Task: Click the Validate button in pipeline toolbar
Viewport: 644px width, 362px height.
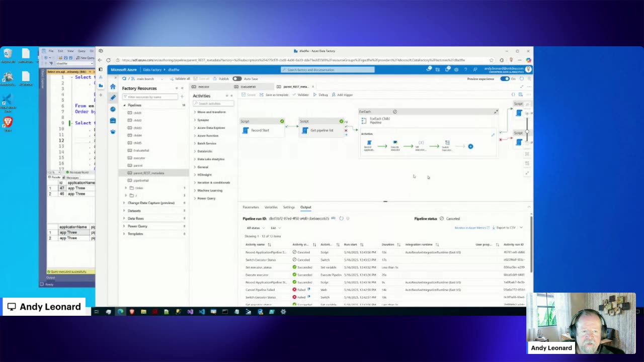Action: tap(300, 95)
